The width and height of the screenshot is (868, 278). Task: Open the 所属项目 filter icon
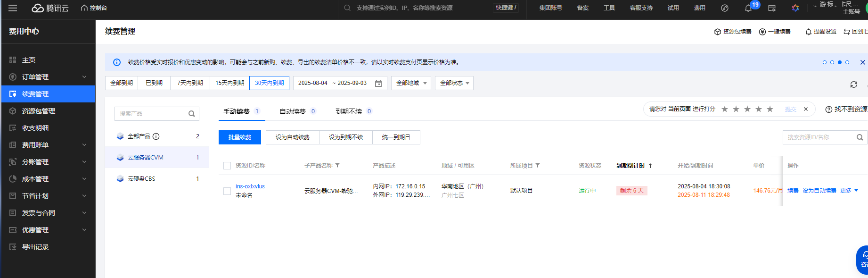tap(538, 166)
